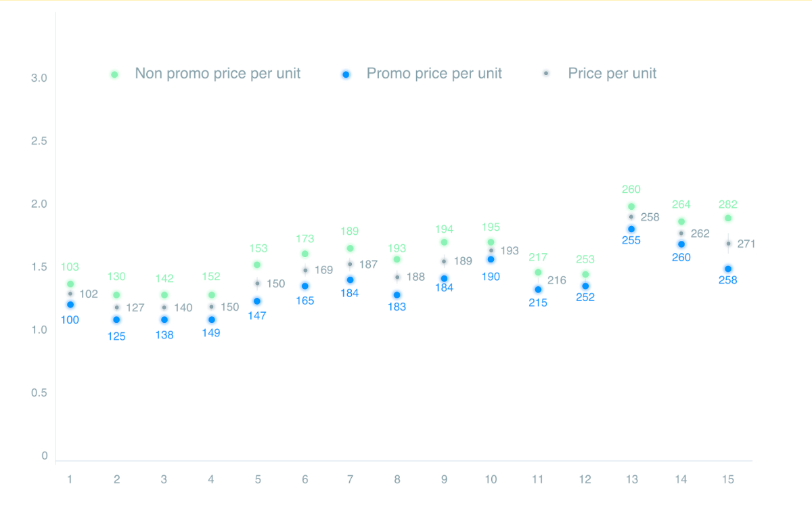Select the blue point labeled 252
The image size is (812, 513).
click(585, 286)
